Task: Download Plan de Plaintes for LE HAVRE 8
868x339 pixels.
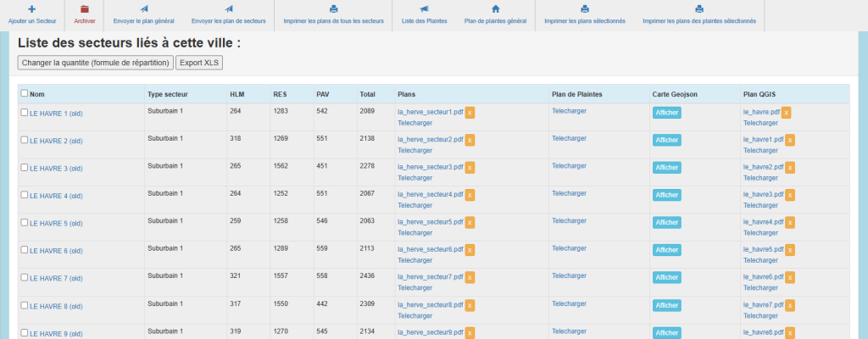Action: tap(569, 303)
